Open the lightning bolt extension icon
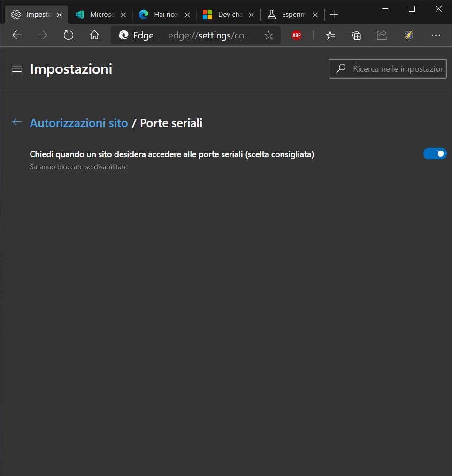 click(408, 35)
